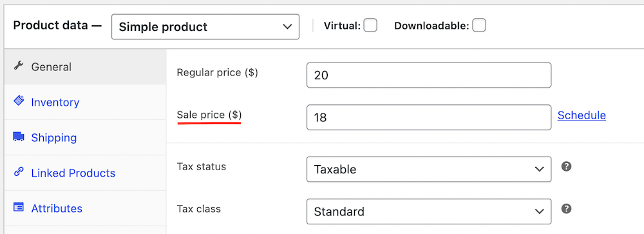Open the Tax class Standard dropdown
Image resolution: width=644 pixels, height=234 pixels.
pyautogui.click(x=429, y=211)
